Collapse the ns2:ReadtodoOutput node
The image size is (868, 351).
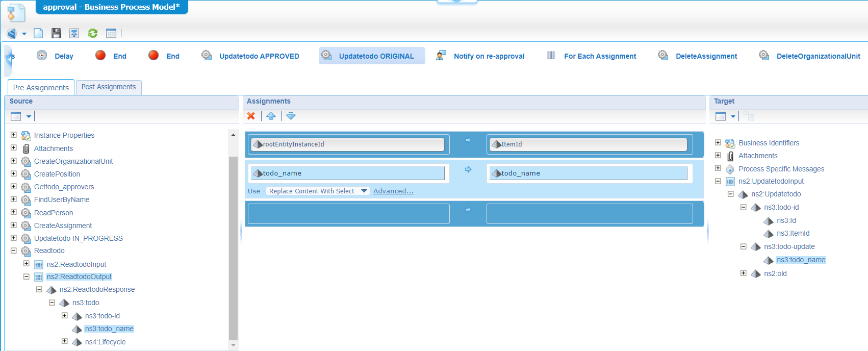tap(27, 276)
